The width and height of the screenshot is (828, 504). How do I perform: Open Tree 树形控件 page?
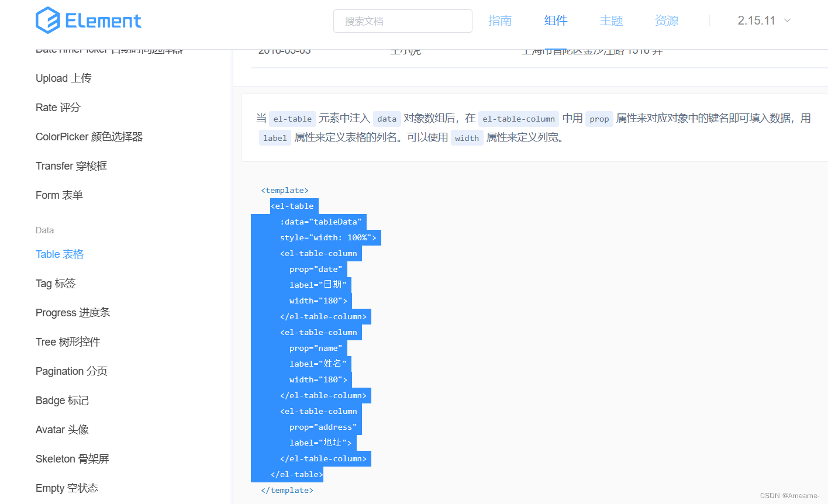(68, 342)
